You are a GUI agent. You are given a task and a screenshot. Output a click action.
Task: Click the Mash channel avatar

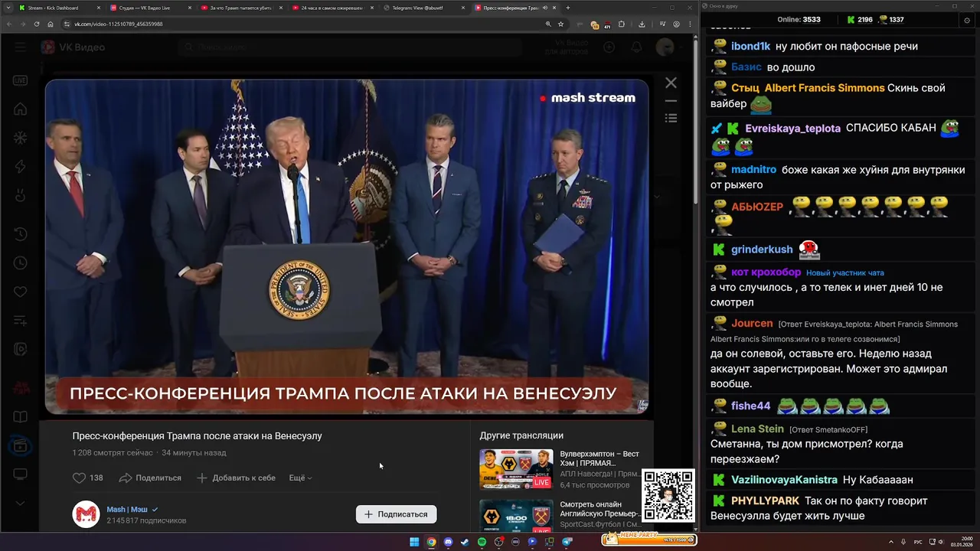point(86,514)
